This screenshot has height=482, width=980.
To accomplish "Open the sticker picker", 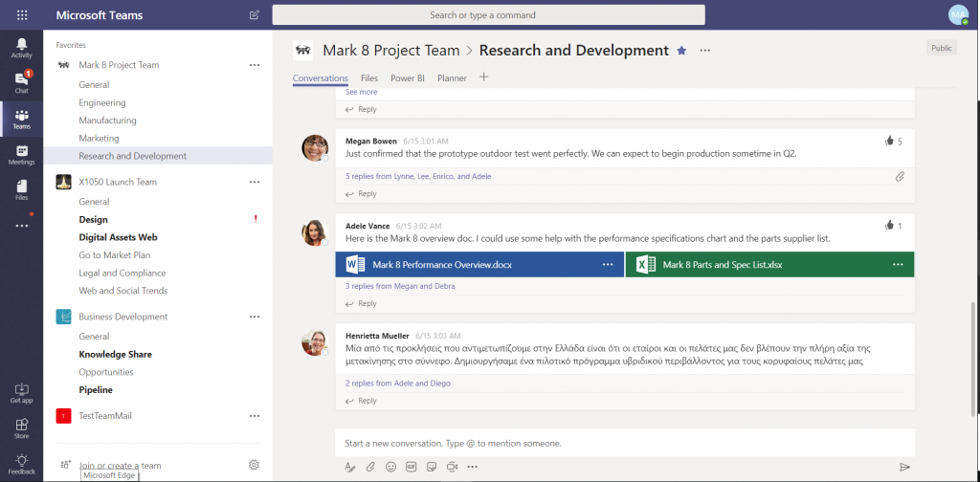I will 432,467.
